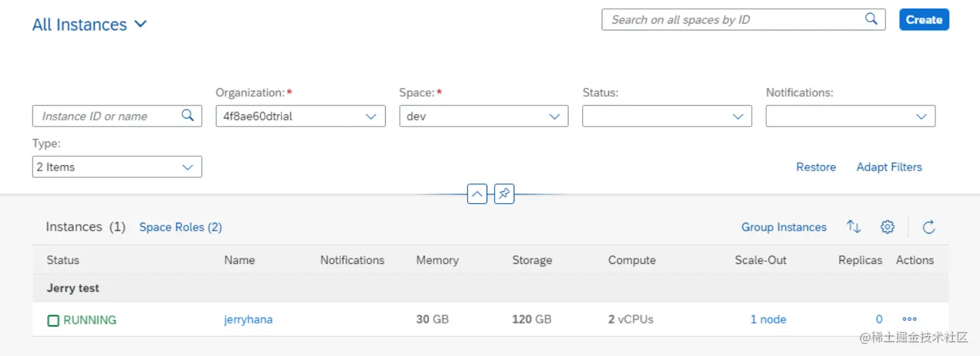Open the Organization dropdown
980x356 pixels.
[x=370, y=116]
